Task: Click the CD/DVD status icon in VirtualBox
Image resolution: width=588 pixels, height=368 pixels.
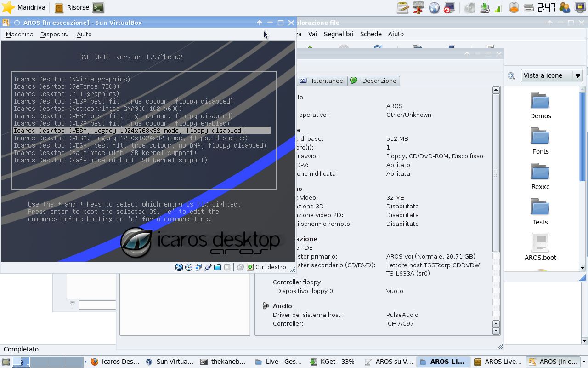Action: point(189,267)
